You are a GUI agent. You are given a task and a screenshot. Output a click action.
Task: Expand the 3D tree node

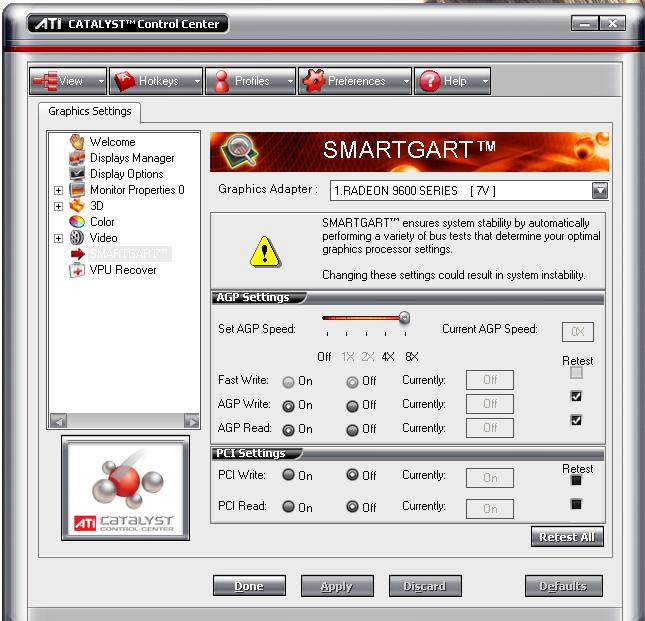click(58, 206)
